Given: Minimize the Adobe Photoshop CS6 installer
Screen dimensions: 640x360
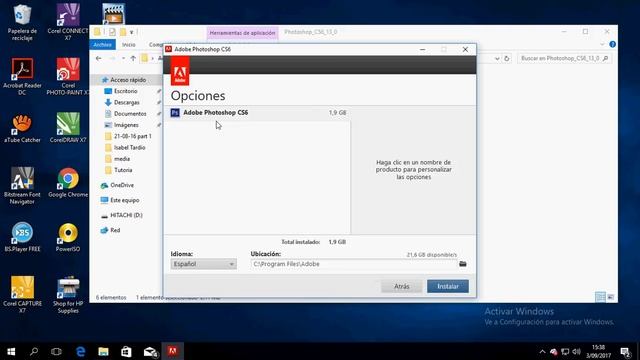Looking at the screenshot, I should 422,49.
